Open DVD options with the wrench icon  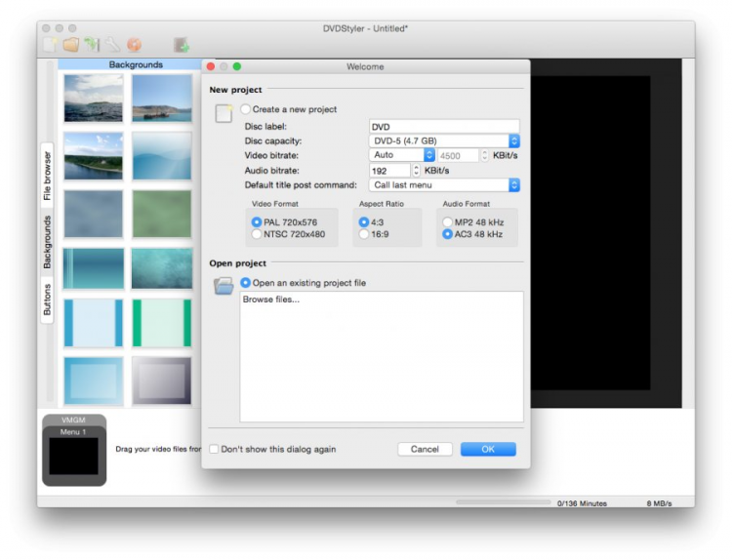coord(113,45)
